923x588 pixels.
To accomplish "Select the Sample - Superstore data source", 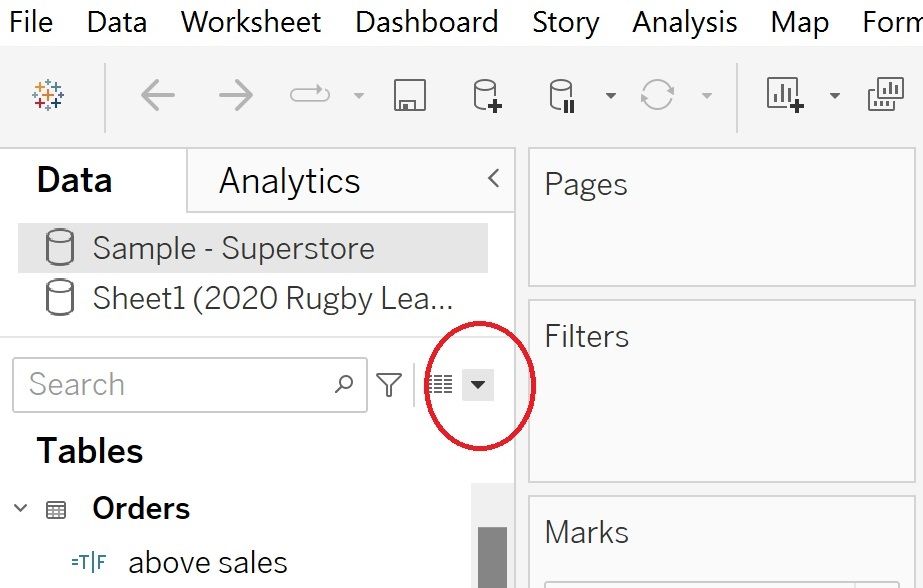I will [x=233, y=248].
